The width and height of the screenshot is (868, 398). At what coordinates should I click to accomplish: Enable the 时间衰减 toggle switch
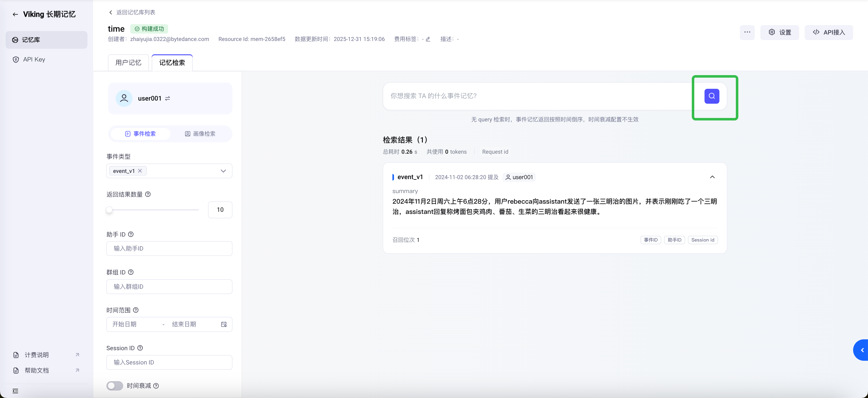(114, 386)
